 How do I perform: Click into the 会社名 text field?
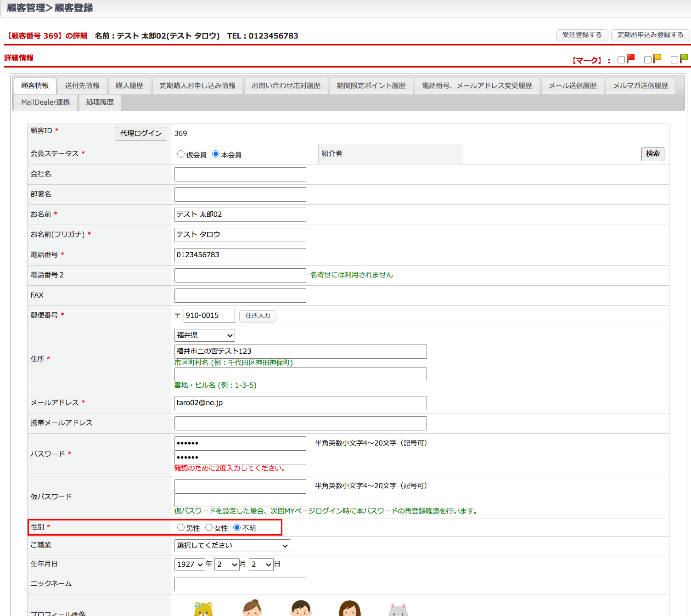(x=240, y=175)
